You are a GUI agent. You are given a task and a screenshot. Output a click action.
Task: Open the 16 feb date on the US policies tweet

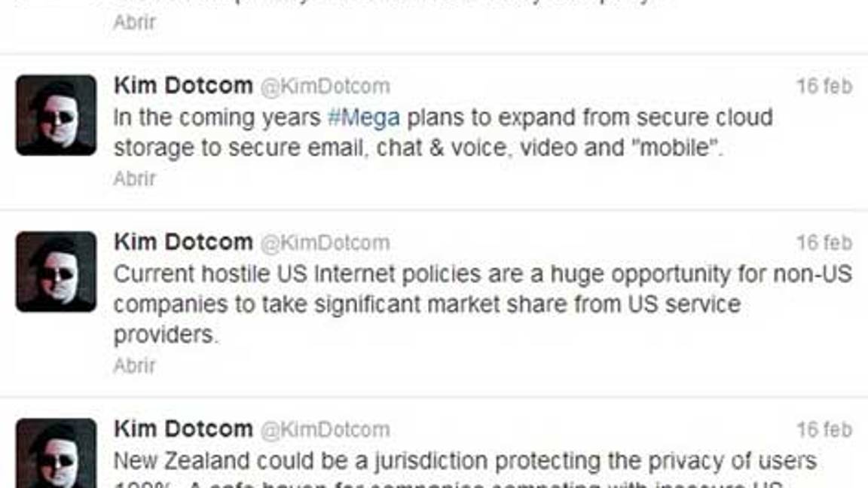(824, 243)
